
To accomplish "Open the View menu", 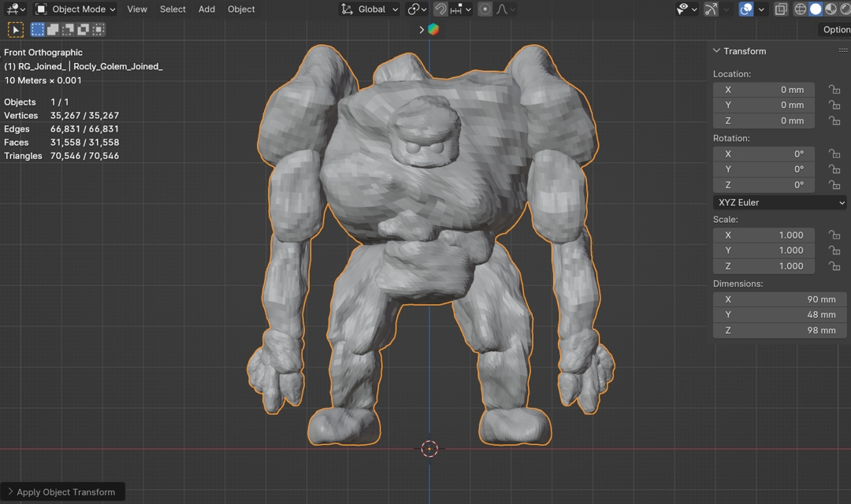I will pos(137,9).
